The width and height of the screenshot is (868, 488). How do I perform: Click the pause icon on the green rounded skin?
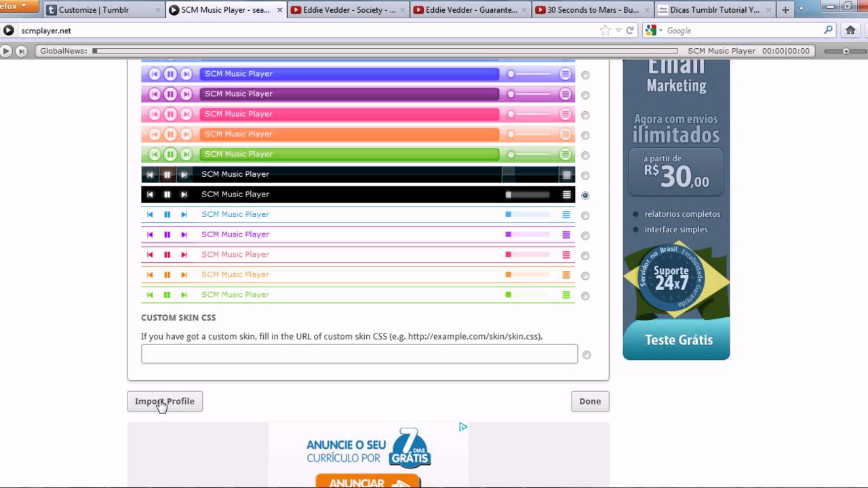coord(170,154)
